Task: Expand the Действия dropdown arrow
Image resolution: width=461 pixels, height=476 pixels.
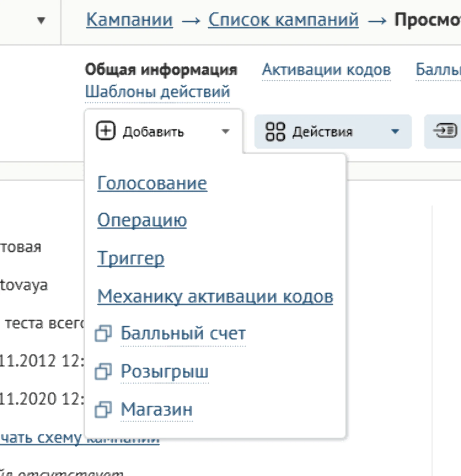Action: coord(395,131)
